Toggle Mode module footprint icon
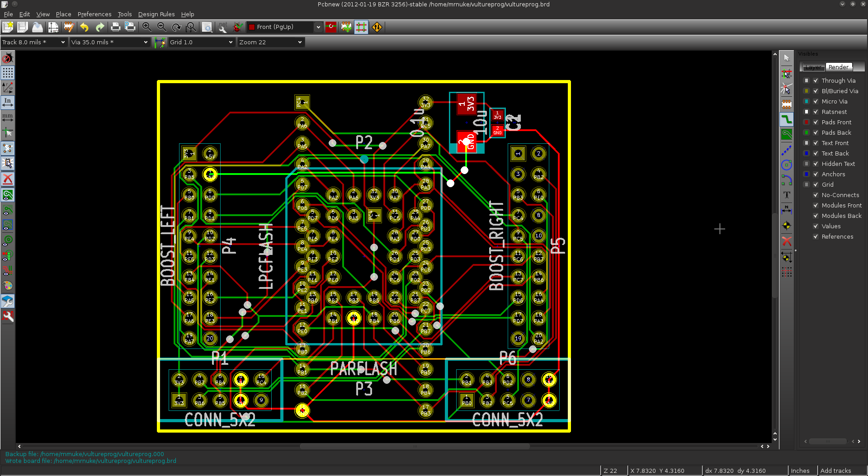This screenshot has height=476, width=868. [x=346, y=27]
